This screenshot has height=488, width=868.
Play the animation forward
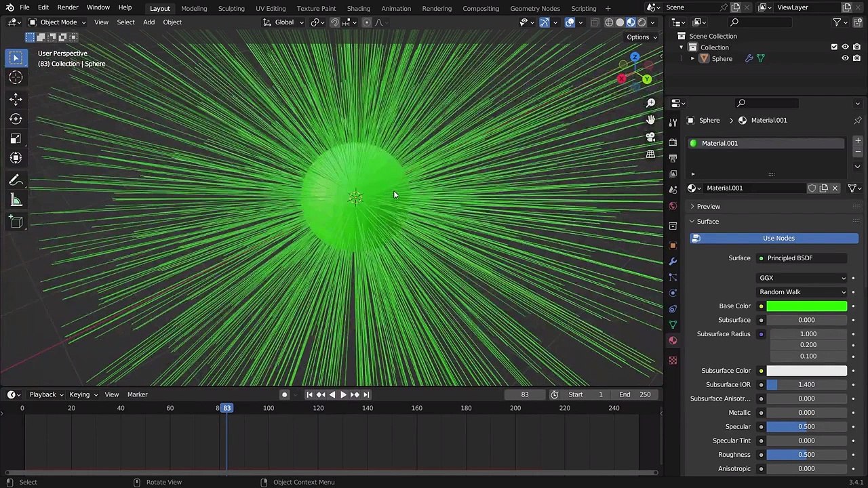click(x=343, y=394)
